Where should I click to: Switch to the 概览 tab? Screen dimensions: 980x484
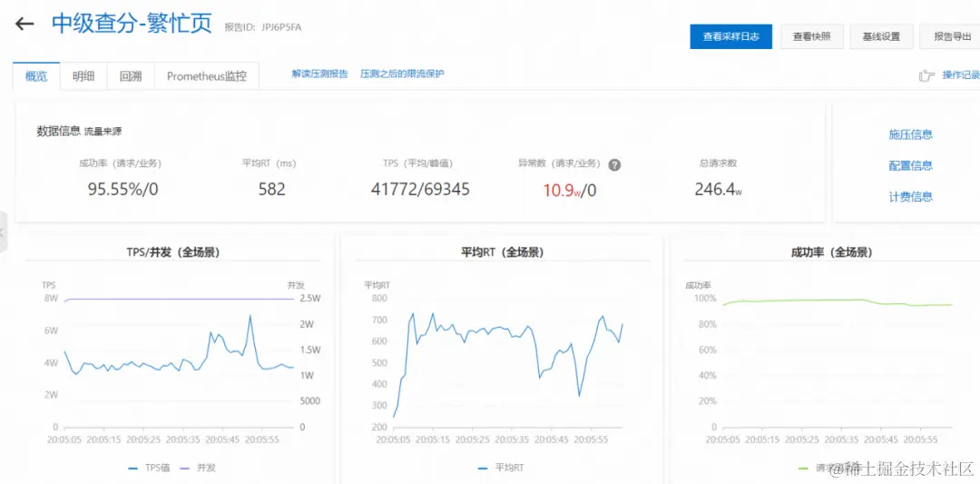36,76
